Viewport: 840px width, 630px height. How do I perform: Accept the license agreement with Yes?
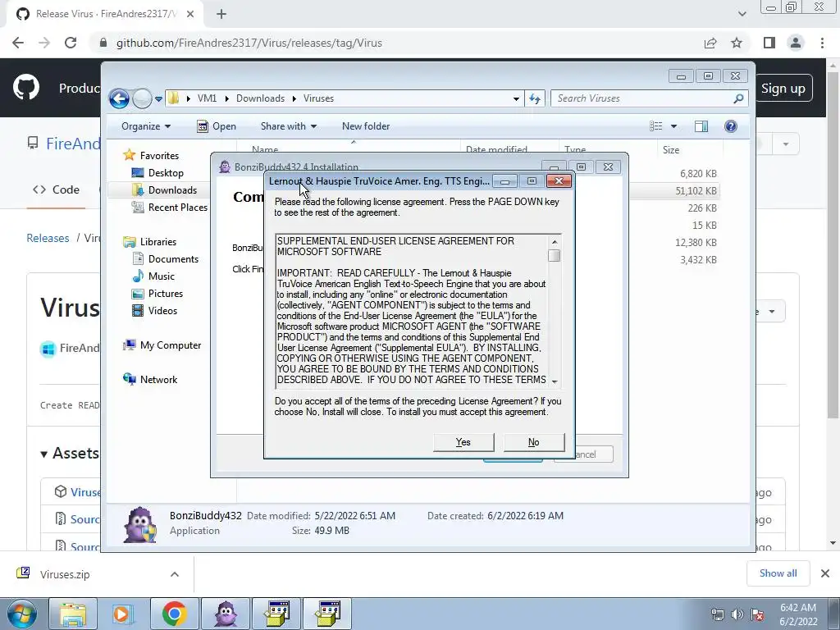[463, 442]
